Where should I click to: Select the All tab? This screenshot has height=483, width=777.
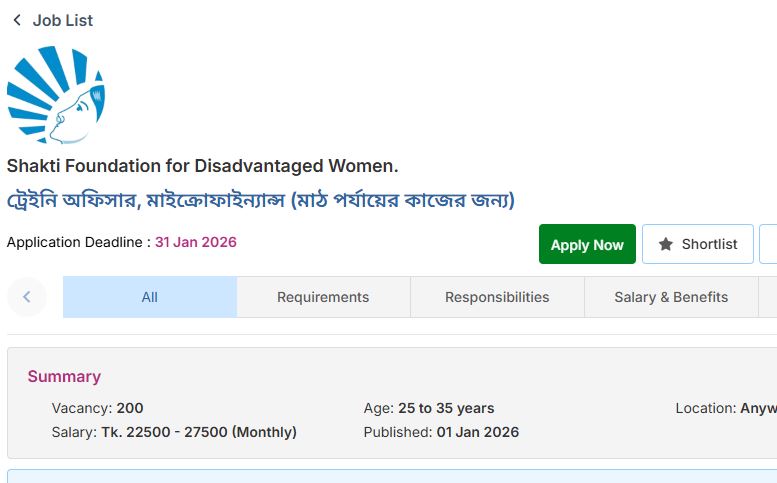point(150,297)
